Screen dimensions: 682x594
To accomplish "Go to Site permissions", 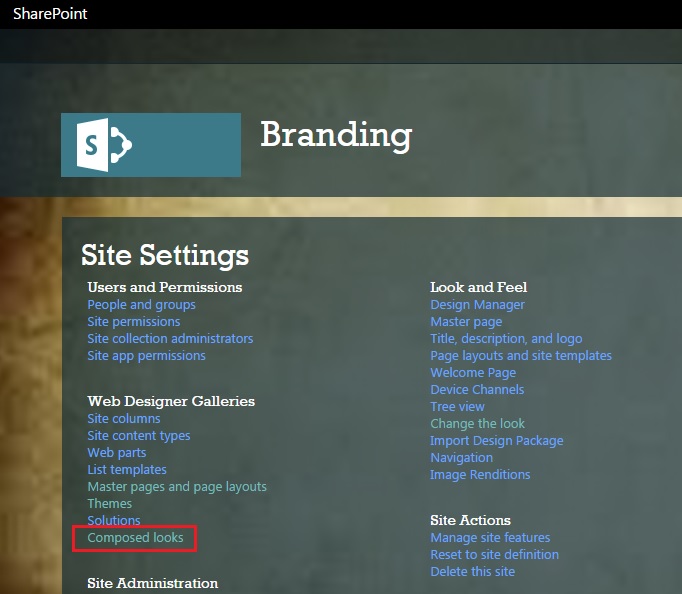I will coord(134,321).
